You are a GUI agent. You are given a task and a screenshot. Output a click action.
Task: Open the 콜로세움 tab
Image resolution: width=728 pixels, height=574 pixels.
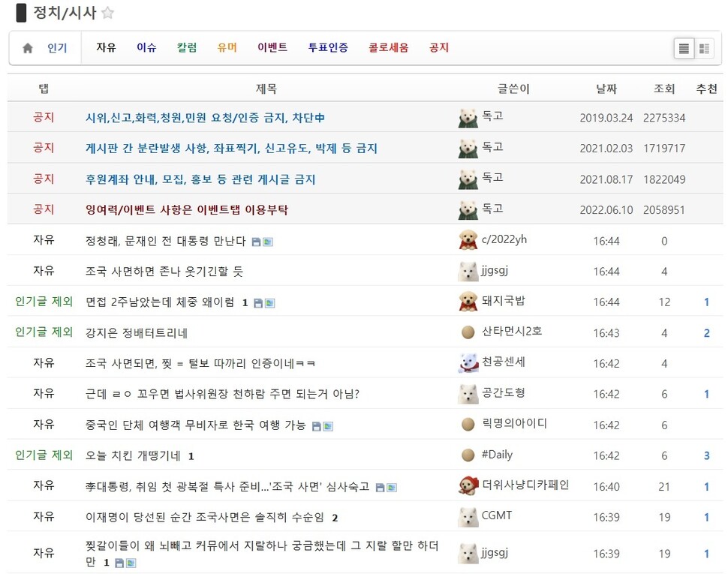point(388,46)
